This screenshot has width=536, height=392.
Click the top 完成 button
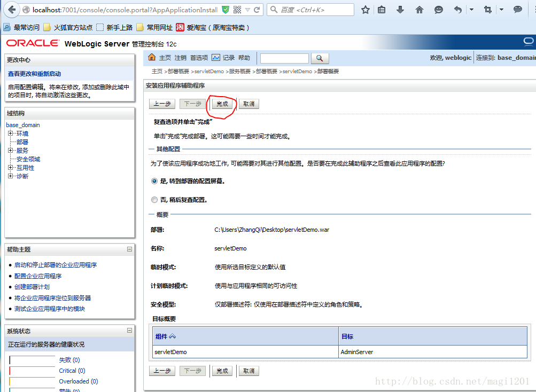[222, 104]
